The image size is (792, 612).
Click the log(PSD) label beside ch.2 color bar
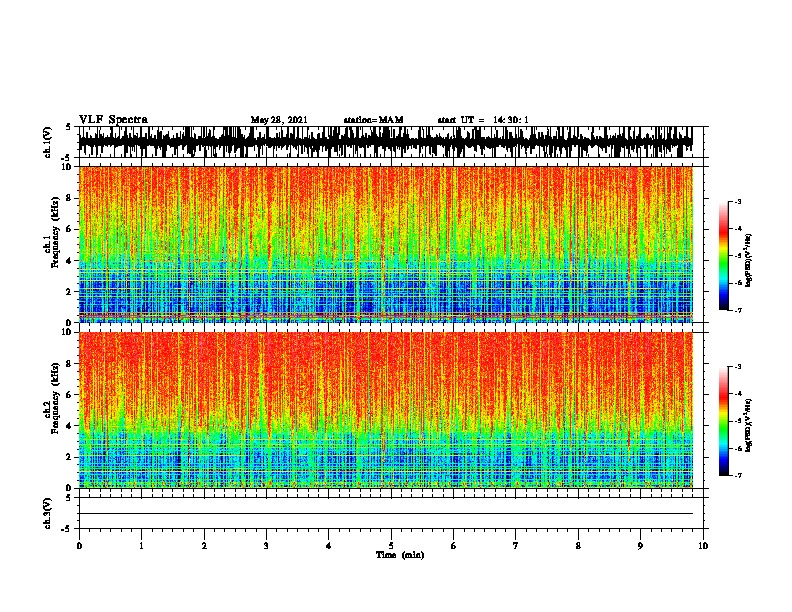(749, 425)
